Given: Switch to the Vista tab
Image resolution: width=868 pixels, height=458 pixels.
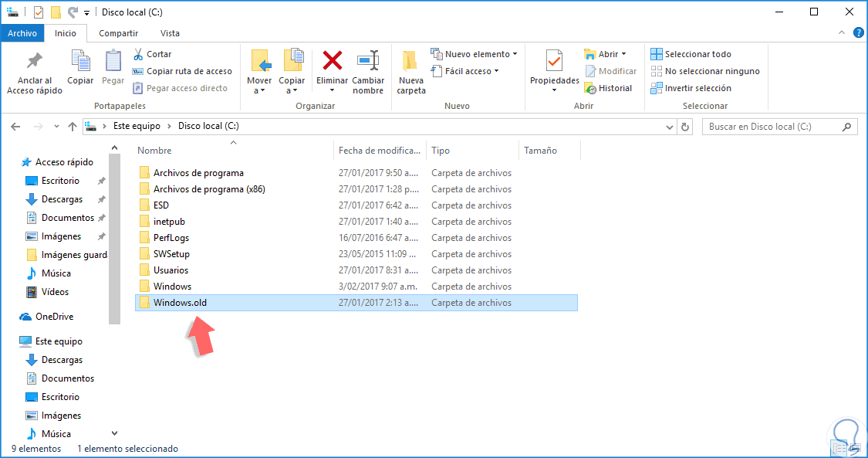Looking at the screenshot, I should pos(170,33).
